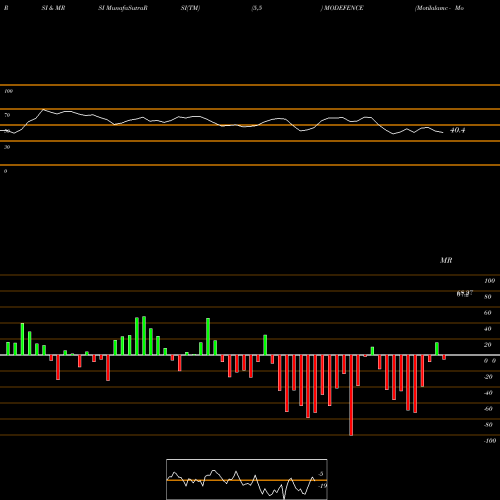Open the mini oscillator chart thumbnail at the bottom
The height and width of the screenshot is (500, 500).
tap(247, 479)
